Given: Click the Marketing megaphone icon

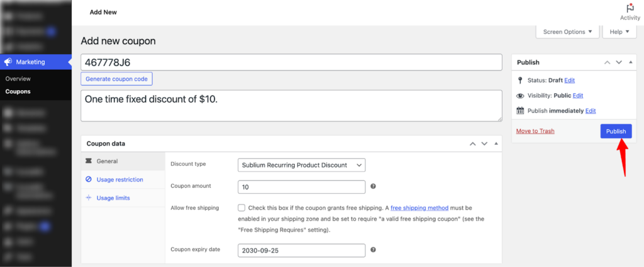Looking at the screenshot, I should pyautogui.click(x=8, y=62).
